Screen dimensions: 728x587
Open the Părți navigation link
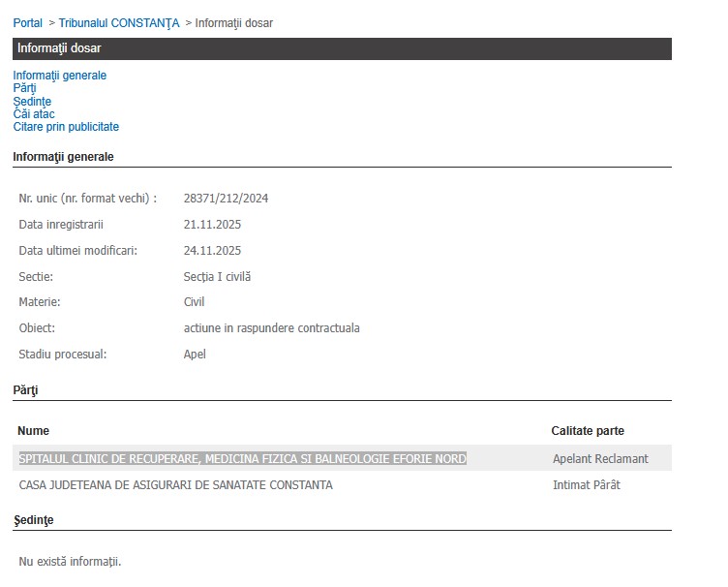(24, 88)
